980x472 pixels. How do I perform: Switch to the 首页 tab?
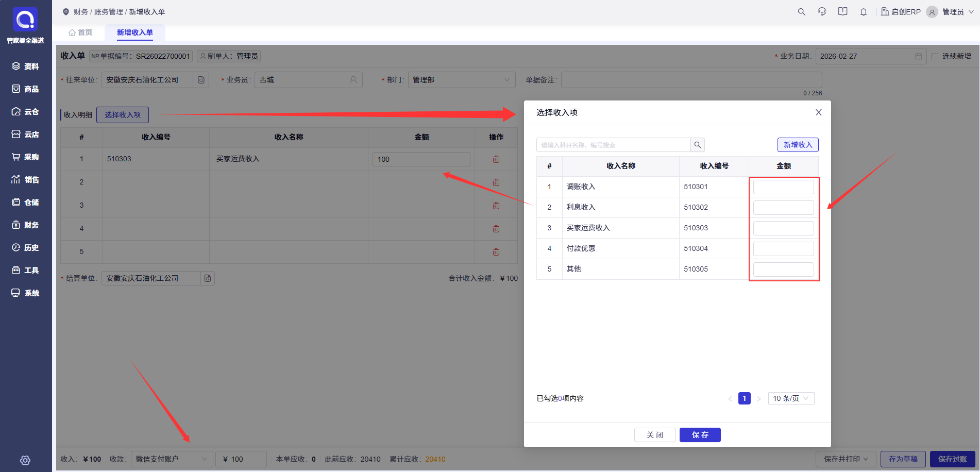[x=80, y=32]
